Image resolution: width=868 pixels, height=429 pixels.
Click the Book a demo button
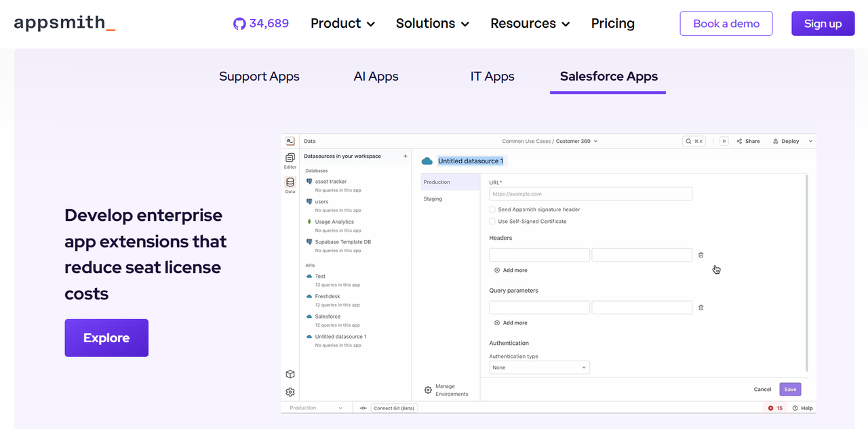point(726,23)
